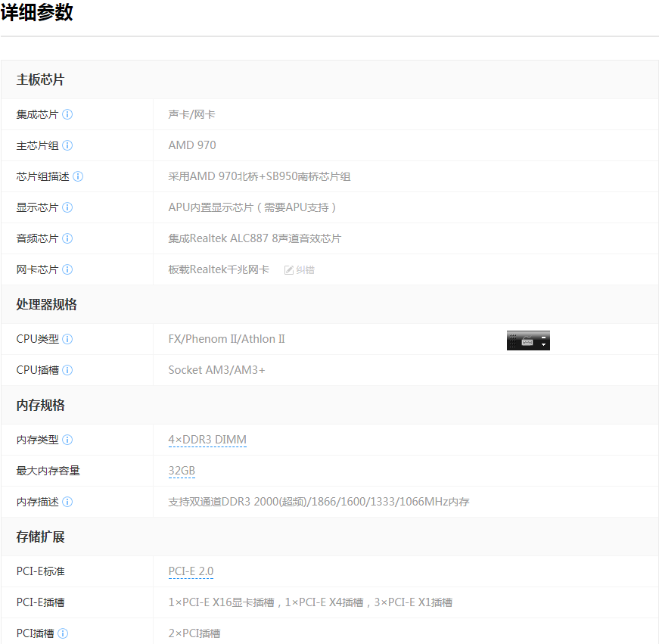
Task: Click the dotted grip handle of the language bar
Action: pyautogui.click(x=512, y=341)
